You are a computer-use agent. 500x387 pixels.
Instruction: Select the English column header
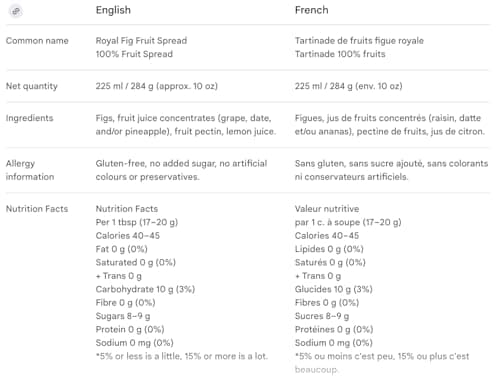click(113, 10)
